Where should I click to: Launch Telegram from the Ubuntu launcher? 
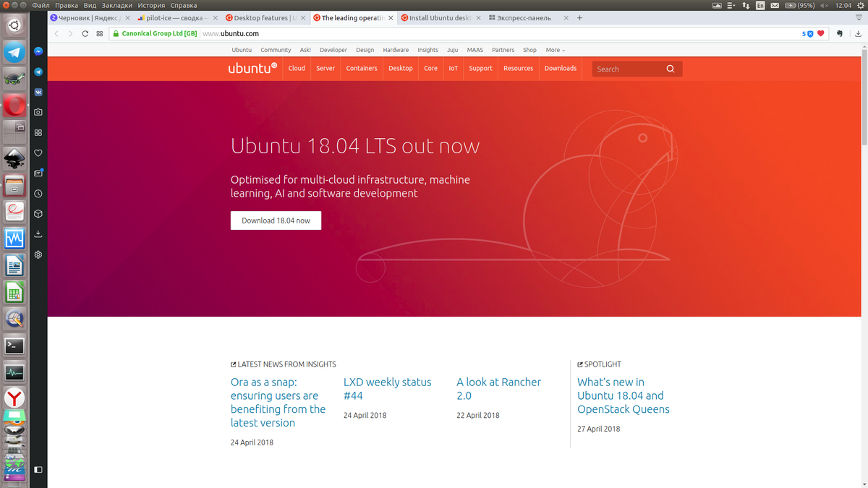(x=14, y=52)
